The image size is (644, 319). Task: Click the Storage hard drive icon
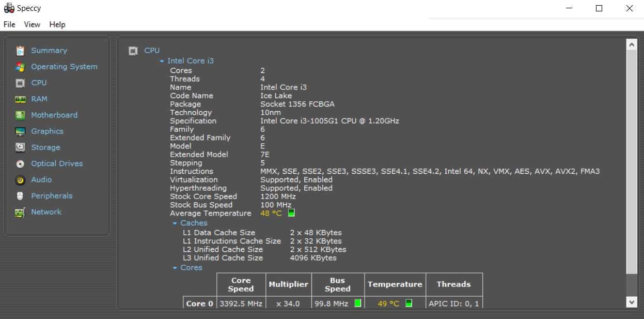pyautogui.click(x=20, y=147)
